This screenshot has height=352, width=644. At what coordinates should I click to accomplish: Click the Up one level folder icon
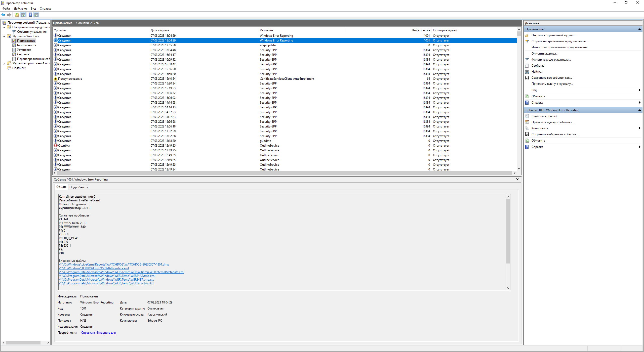(17, 15)
